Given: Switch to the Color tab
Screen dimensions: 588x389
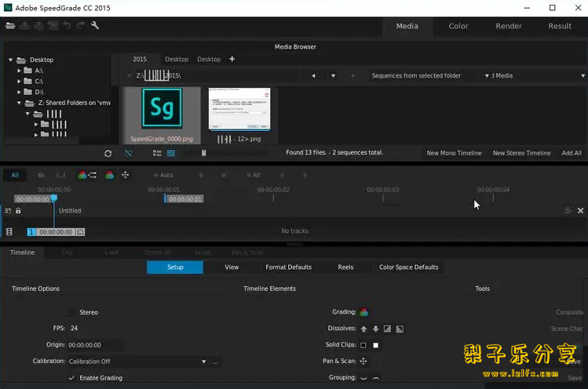Looking at the screenshot, I should [x=458, y=26].
